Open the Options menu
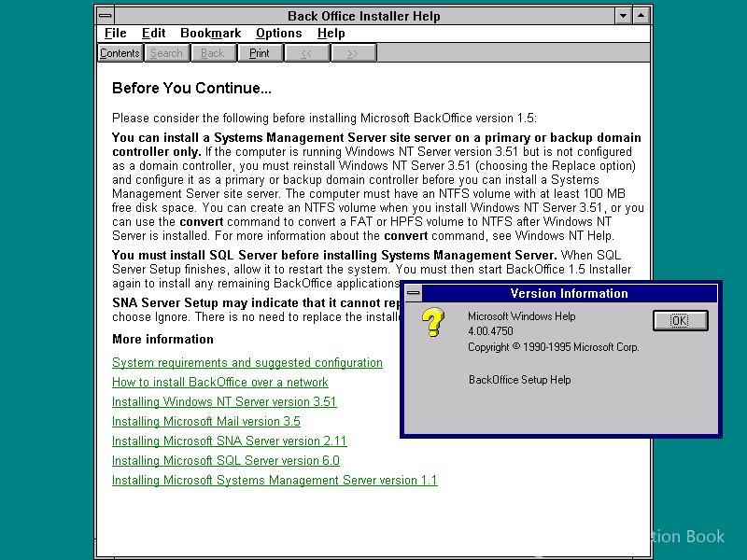The image size is (747, 560). 278,34
